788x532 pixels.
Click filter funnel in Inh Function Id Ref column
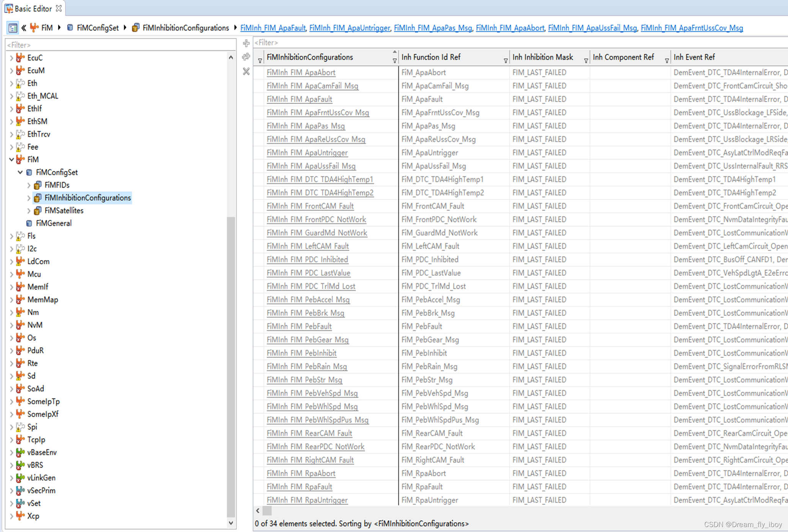(x=505, y=61)
